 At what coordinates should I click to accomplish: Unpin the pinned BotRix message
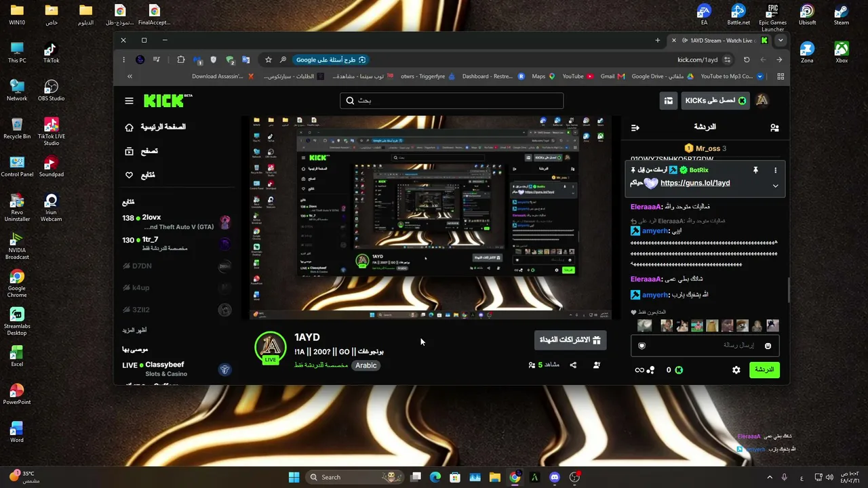coord(755,170)
